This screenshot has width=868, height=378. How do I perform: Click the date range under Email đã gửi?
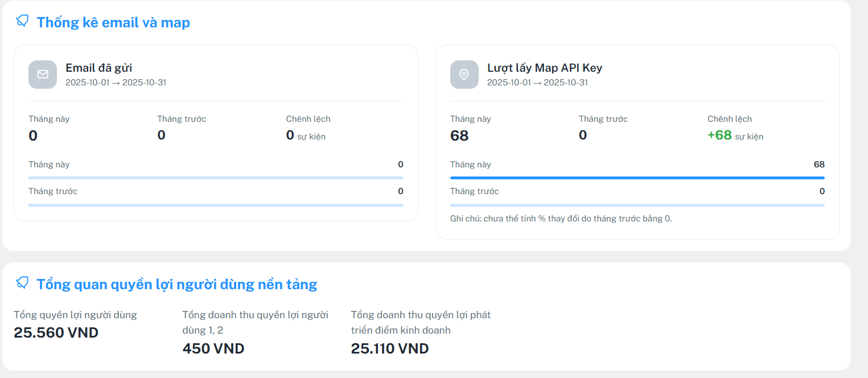click(116, 83)
